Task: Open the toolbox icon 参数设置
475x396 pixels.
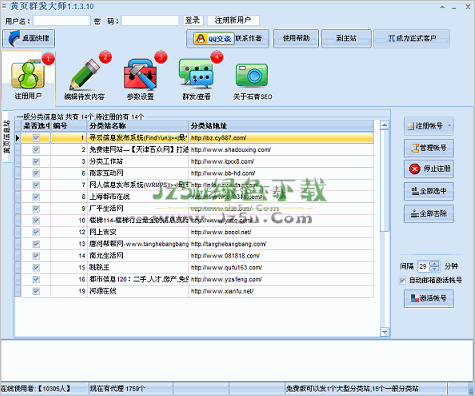Action: (x=140, y=78)
